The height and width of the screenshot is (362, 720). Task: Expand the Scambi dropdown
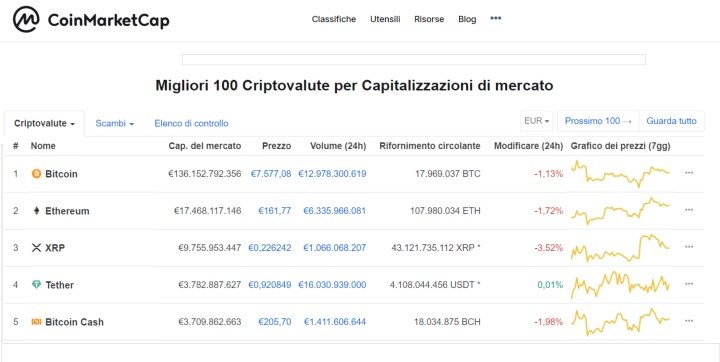[x=114, y=124]
